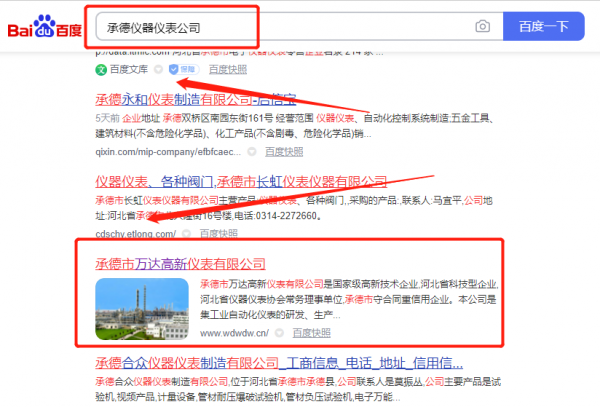Open 承德合众仪器仪表制造有限公司 result title
The width and height of the screenshot is (600, 407).
click(x=278, y=362)
